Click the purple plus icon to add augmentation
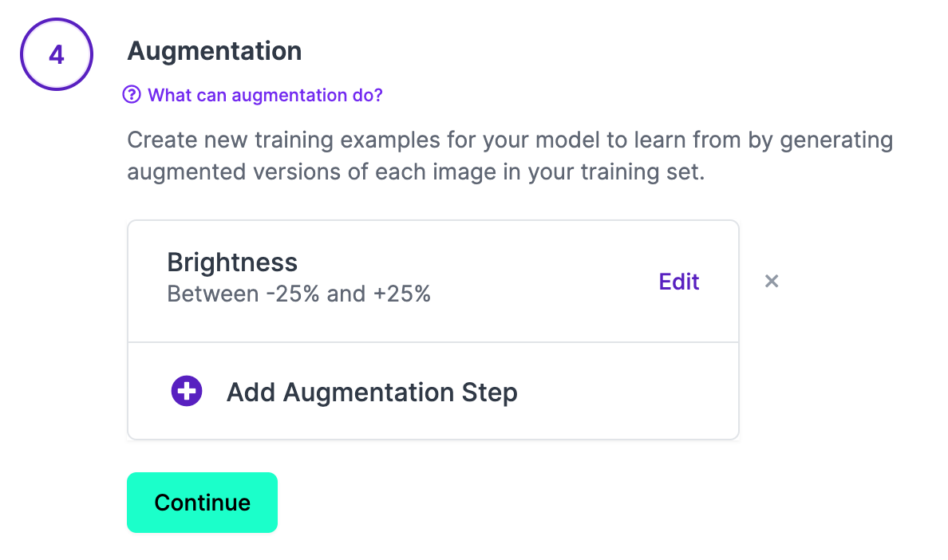The image size is (948, 560). tap(186, 391)
